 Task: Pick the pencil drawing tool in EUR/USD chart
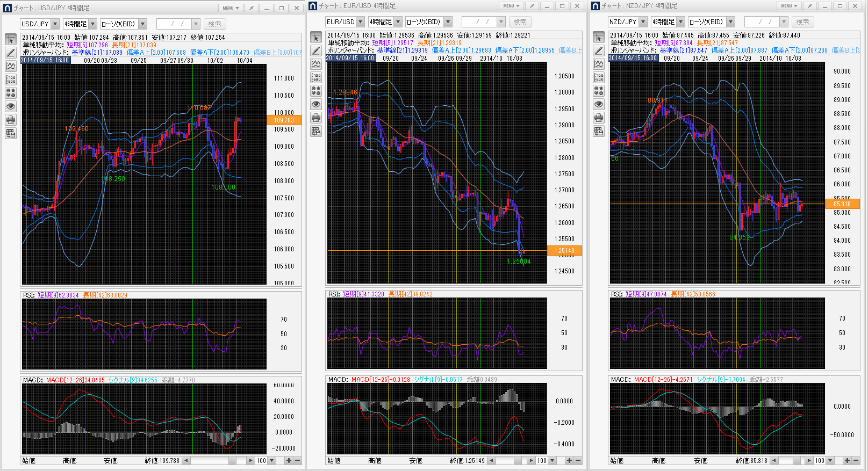(x=316, y=50)
